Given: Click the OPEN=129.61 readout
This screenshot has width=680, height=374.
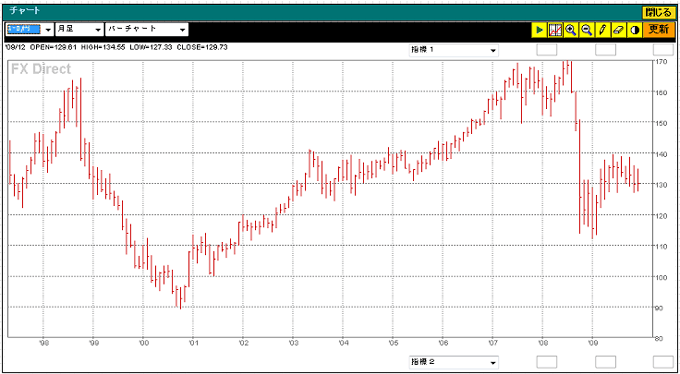Looking at the screenshot, I should pyautogui.click(x=52, y=46).
